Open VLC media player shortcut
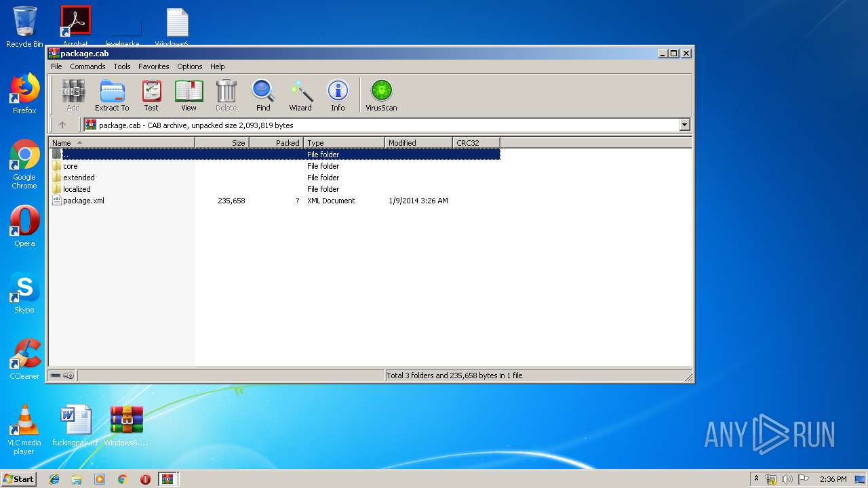The width and height of the screenshot is (868, 488). (x=24, y=430)
